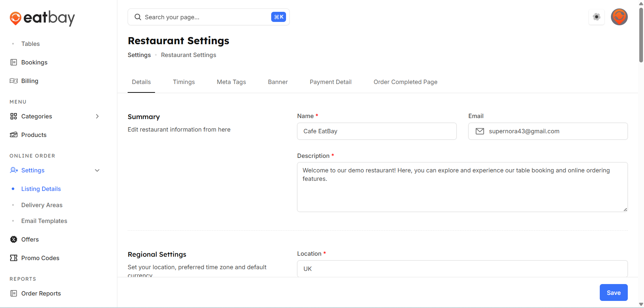Image resolution: width=644 pixels, height=308 pixels.
Task: Switch to the Payment Detail tab
Action: pyautogui.click(x=330, y=82)
